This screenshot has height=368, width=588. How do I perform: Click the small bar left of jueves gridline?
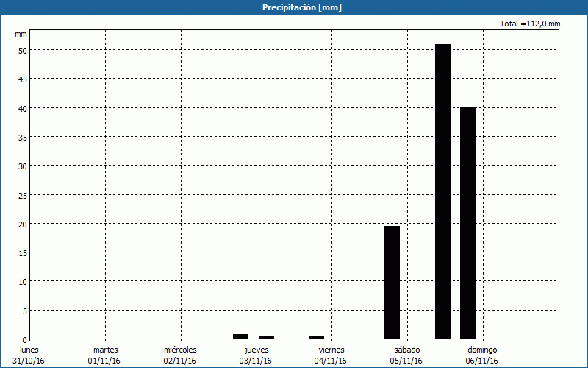(x=240, y=336)
